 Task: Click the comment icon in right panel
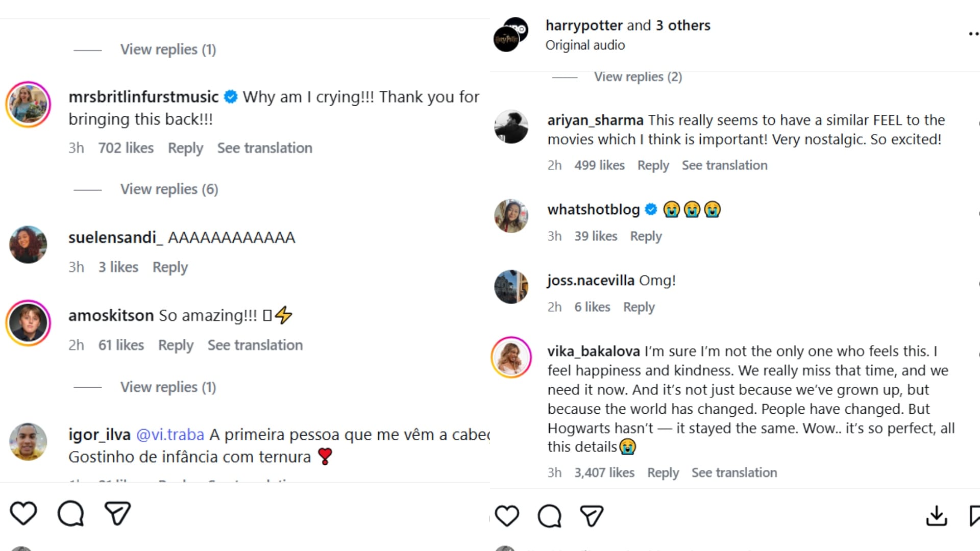click(549, 516)
